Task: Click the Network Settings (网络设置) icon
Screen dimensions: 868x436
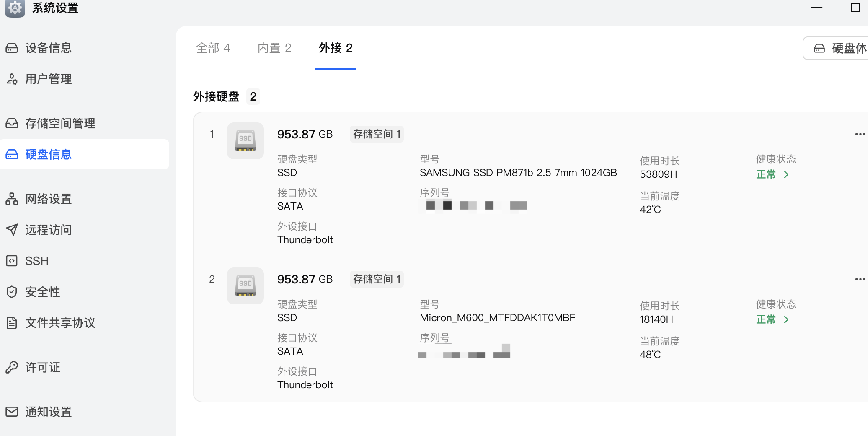Action: tap(12, 199)
